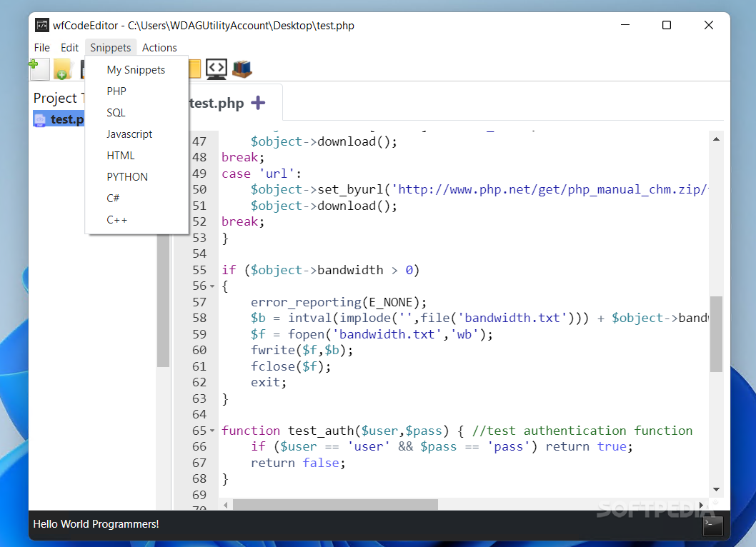Close the wfCodeEditor window

tap(708, 25)
